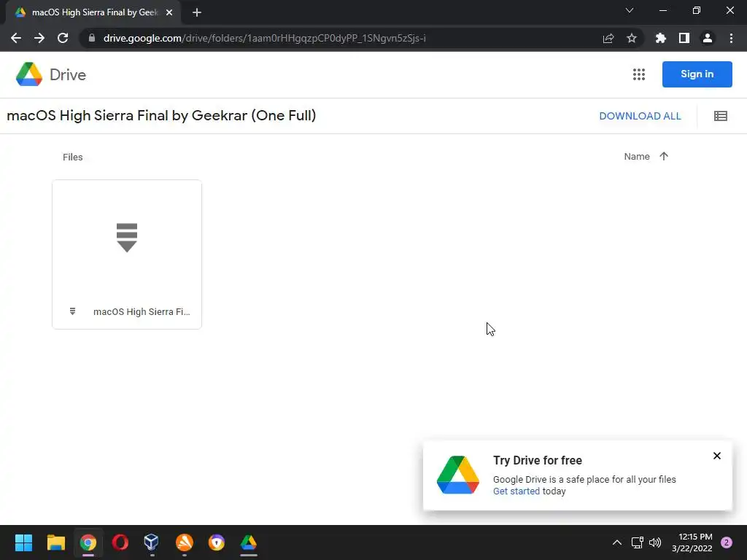Screen dimensions: 747x560
Task: Open clock and date 12:15 PM
Action: (692, 542)
